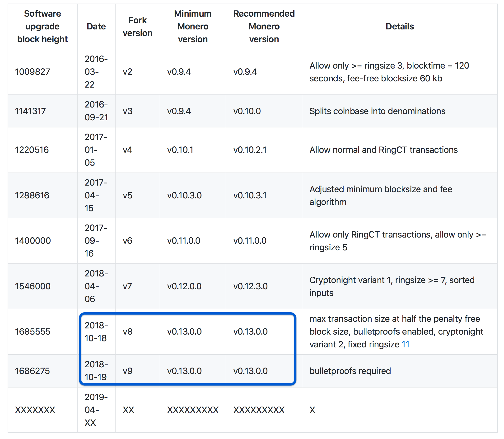Select date cell '2016-09-21'

[96, 111]
